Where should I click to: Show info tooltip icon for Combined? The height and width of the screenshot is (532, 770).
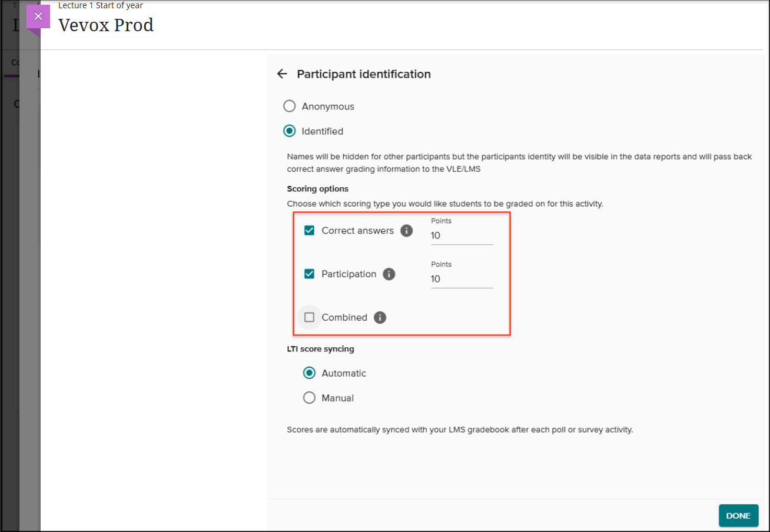click(x=380, y=318)
